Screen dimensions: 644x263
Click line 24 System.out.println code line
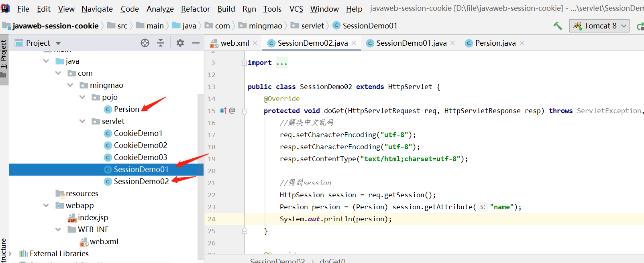336,219
